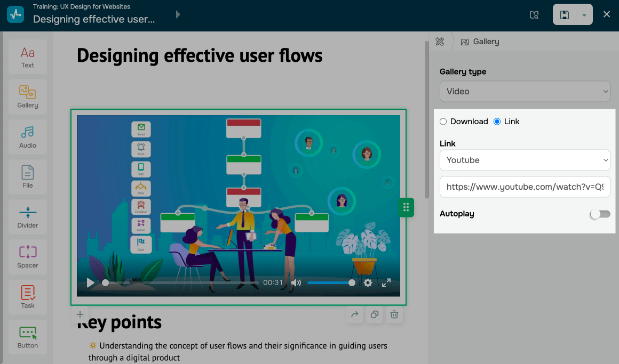Enable the Autoplay toggle

(x=600, y=214)
